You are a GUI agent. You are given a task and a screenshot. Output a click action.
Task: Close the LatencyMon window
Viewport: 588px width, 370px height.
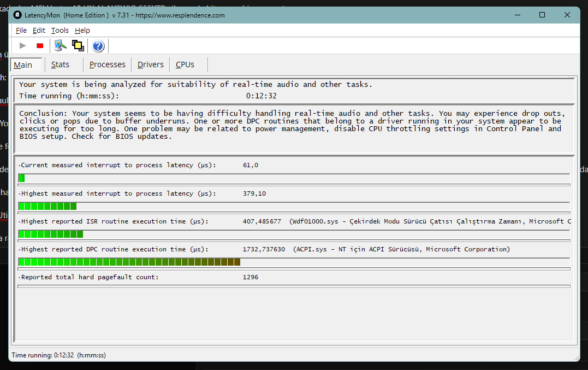point(567,15)
